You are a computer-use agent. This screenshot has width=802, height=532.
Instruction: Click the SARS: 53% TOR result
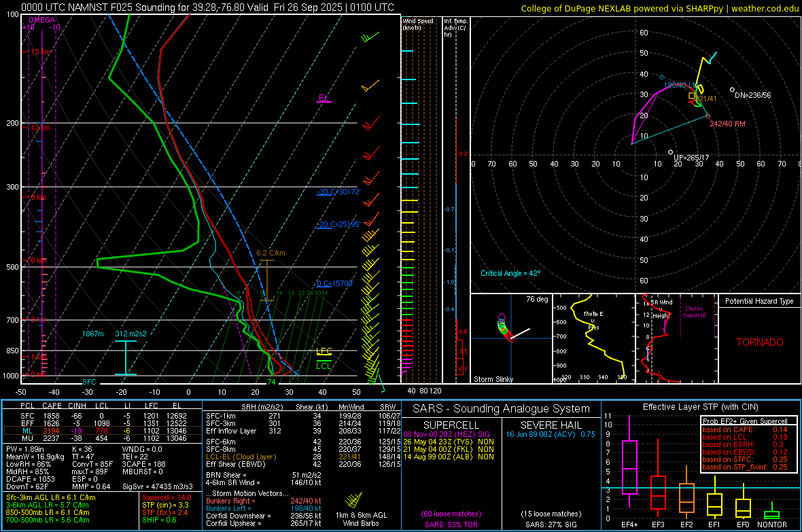pyautogui.click(x=451, y=525)
